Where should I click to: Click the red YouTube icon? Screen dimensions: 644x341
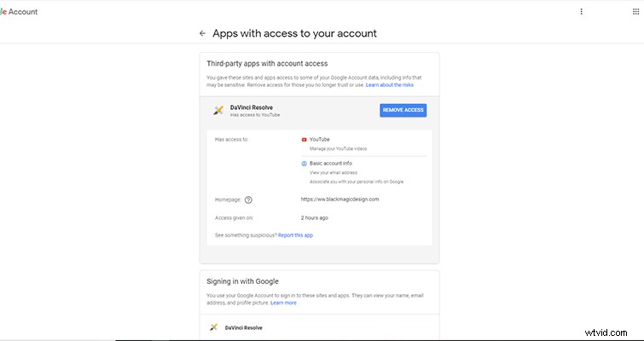[x=305, y=139]
